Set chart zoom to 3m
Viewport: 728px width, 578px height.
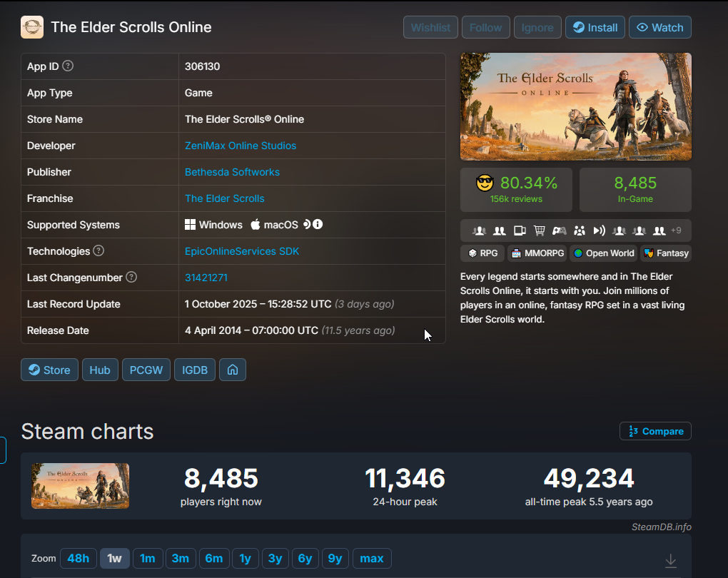[x=181, y=558]
